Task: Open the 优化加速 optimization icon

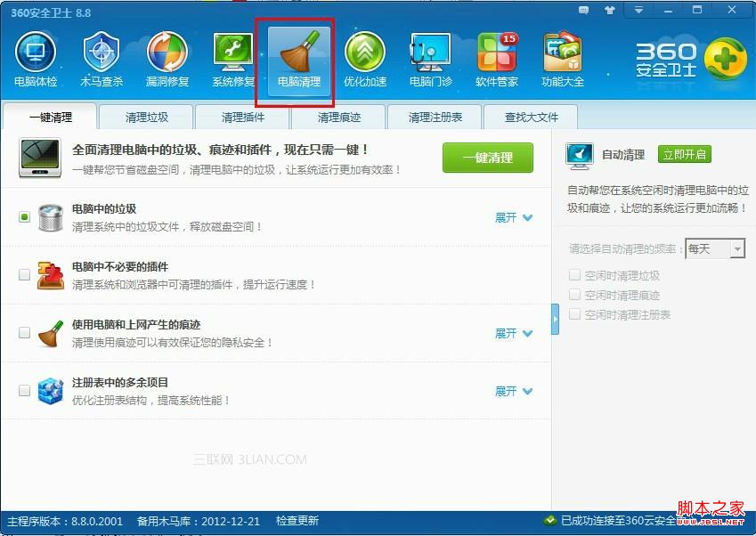Action: pyautogui.click(x=365, y=58)
